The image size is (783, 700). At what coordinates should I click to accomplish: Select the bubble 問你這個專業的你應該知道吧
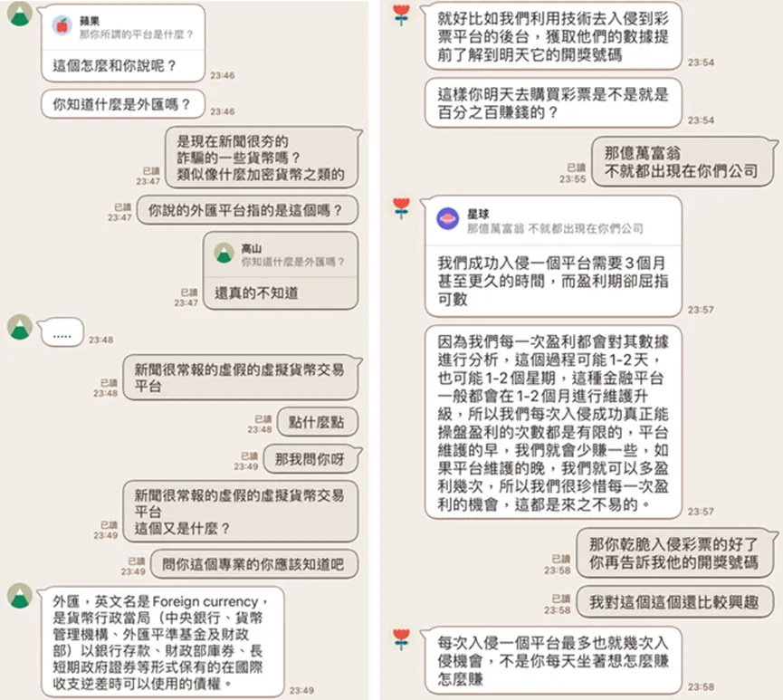pos(253,564)
